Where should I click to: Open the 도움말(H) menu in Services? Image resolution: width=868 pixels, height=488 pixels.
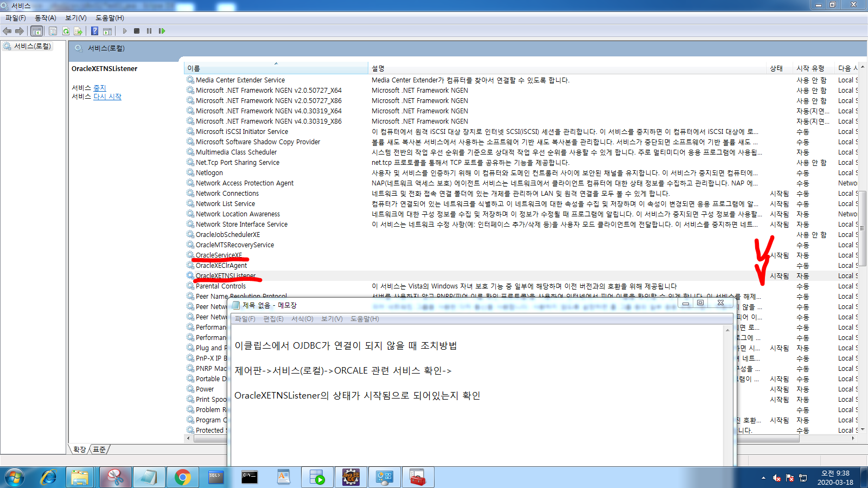point(110,18)
